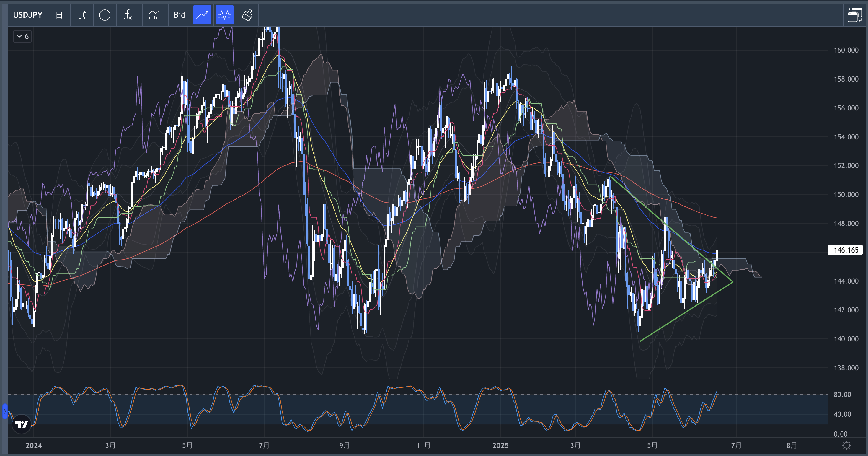Click the 140.000 price axis label
This screenshot has width=868, height=456.
point(846,339)
